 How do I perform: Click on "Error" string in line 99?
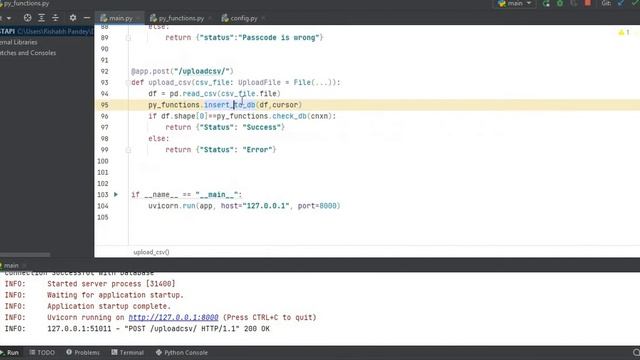pyautogui.click(x=257, y=150)
